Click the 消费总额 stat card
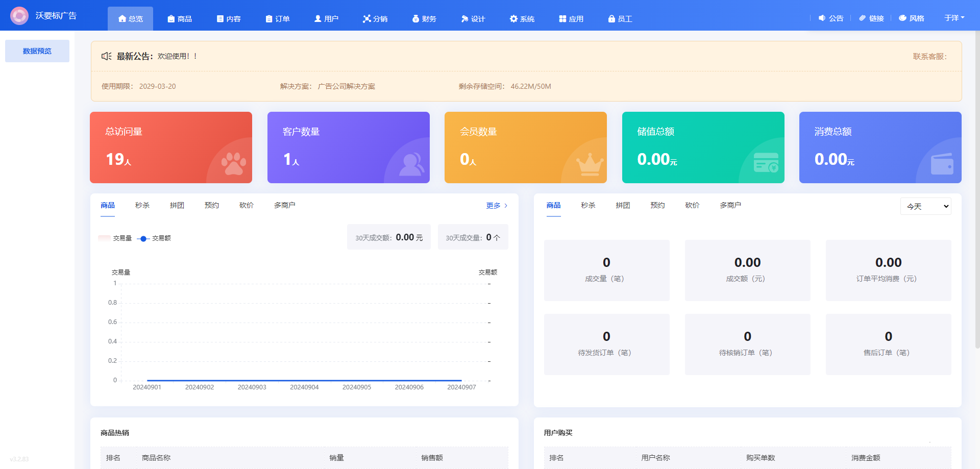Viewport: 980px width, 469px height. pos(880,147)
